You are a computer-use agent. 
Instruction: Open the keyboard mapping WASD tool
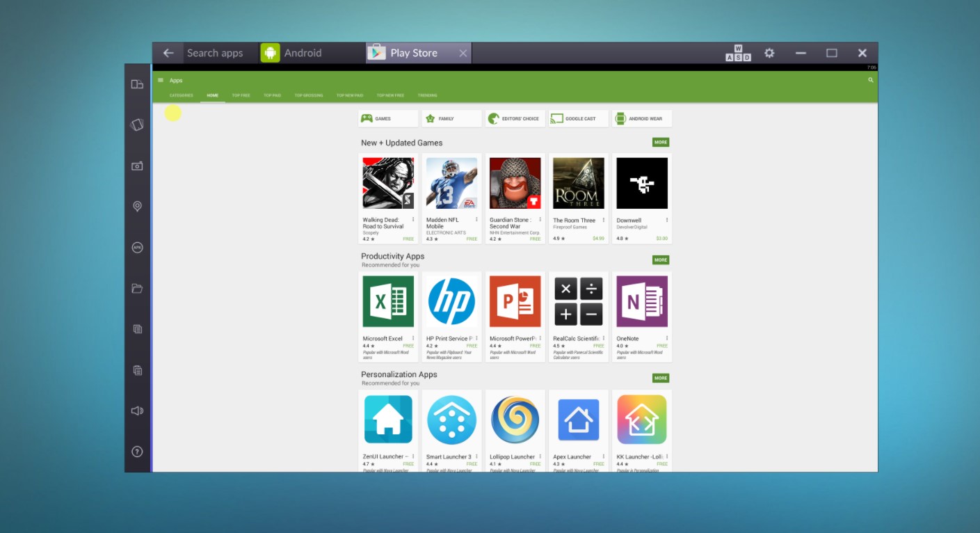click(x=737, y=53)
